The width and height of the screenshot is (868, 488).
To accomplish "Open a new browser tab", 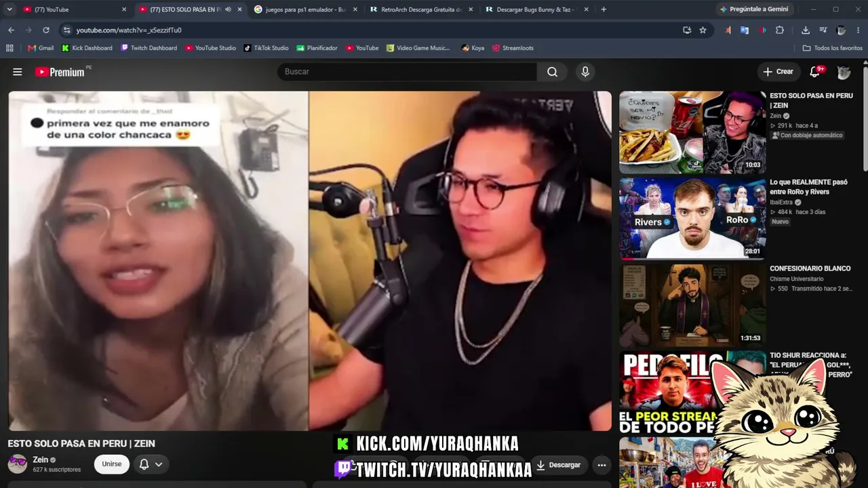I will click(604, 9).
